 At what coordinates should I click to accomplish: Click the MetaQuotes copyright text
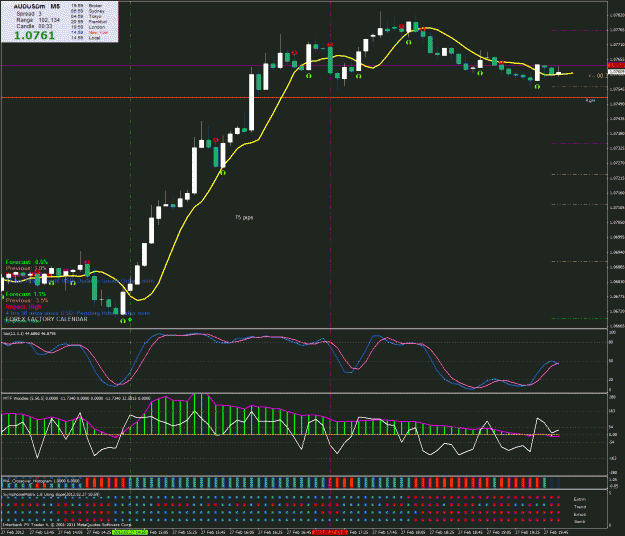coord(67,525)
